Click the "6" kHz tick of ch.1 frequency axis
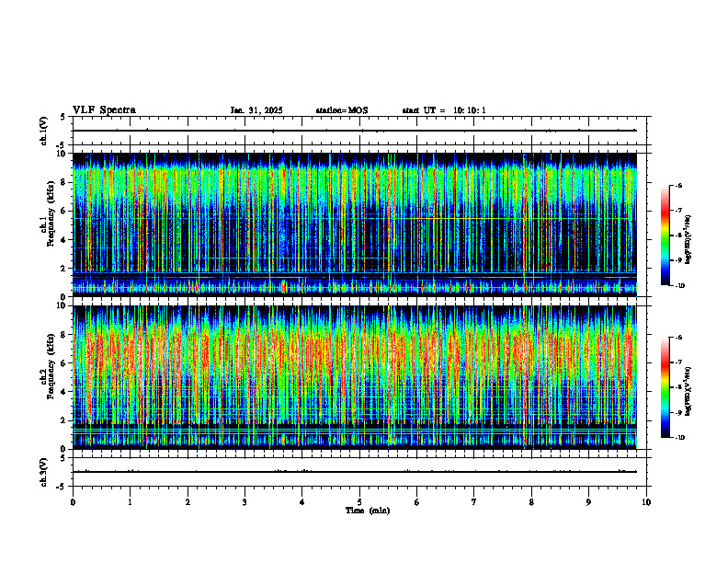The height and width of the screenshot is (563, 728). click(64, 211)
